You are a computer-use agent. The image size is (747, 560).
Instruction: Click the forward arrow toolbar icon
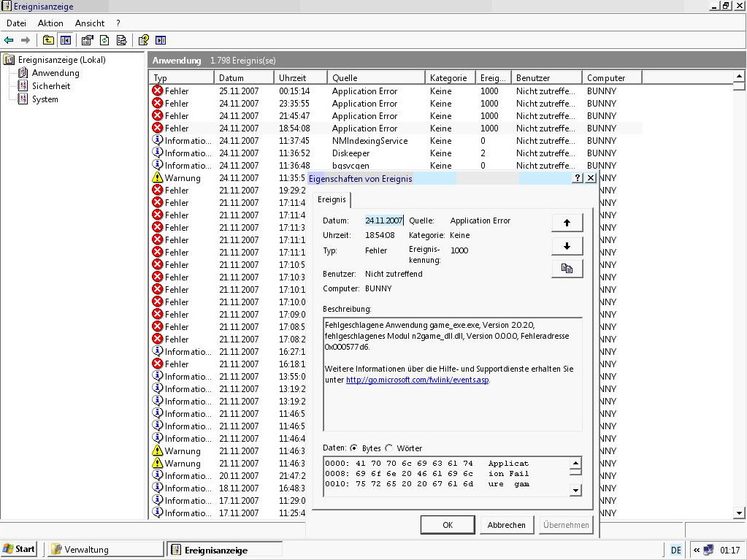point(26,40)
